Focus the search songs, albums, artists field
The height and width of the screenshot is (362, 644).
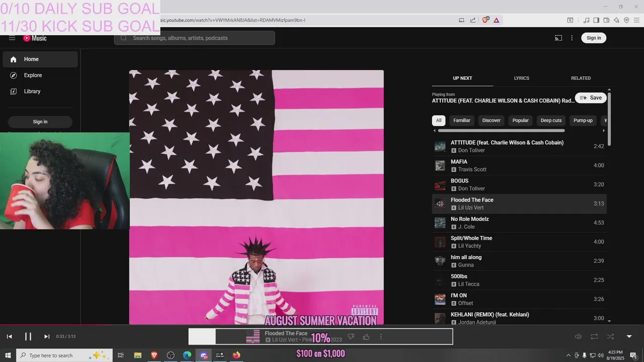[195, 38]
